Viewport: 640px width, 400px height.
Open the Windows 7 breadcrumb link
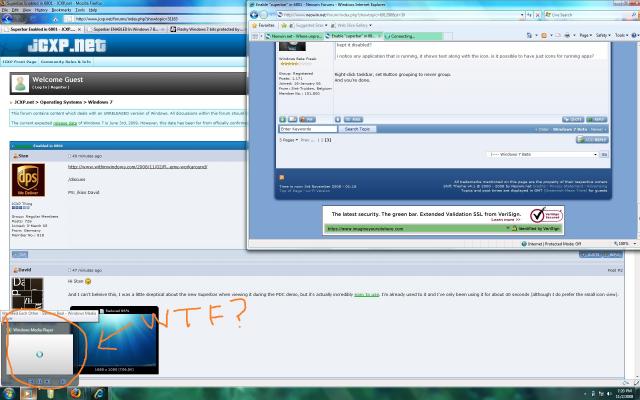coord(100,102)
